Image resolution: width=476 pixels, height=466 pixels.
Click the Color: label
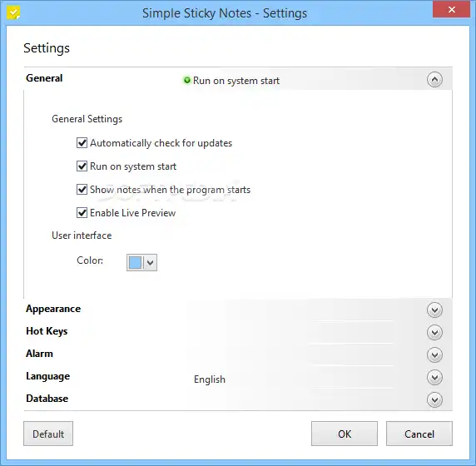click(90, 260)
